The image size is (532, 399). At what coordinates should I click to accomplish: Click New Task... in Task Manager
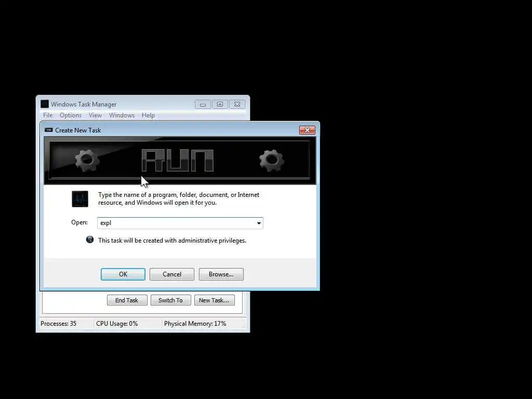click(214, 300)
